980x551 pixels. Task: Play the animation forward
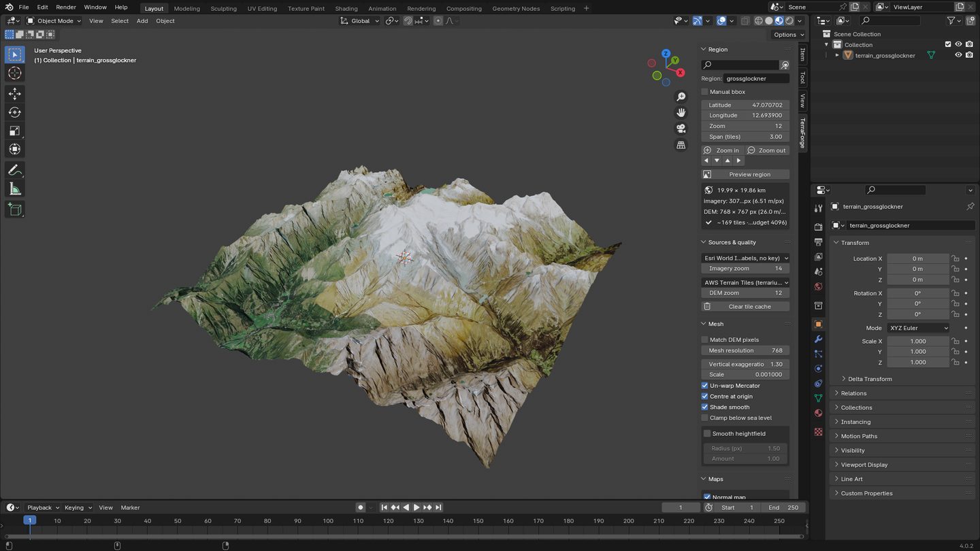(x=416, y=507)
